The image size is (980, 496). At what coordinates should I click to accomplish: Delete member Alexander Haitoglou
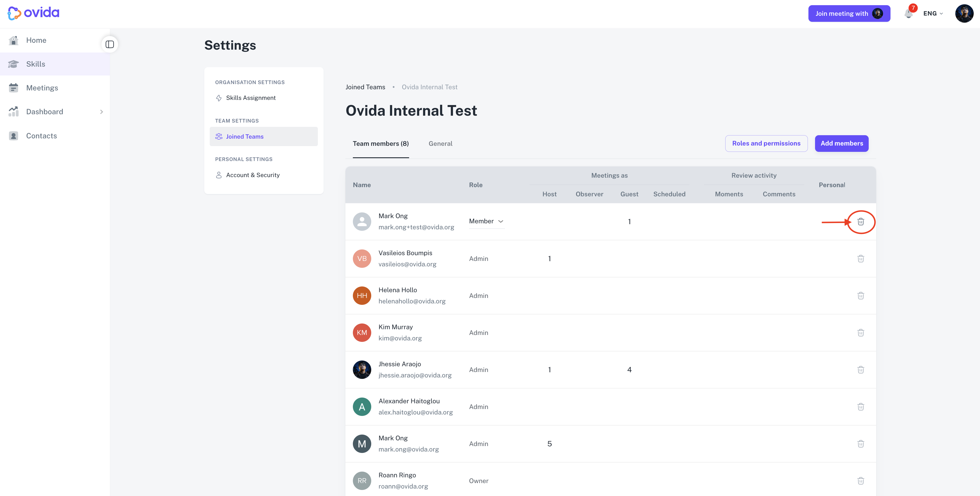[861, 406]
